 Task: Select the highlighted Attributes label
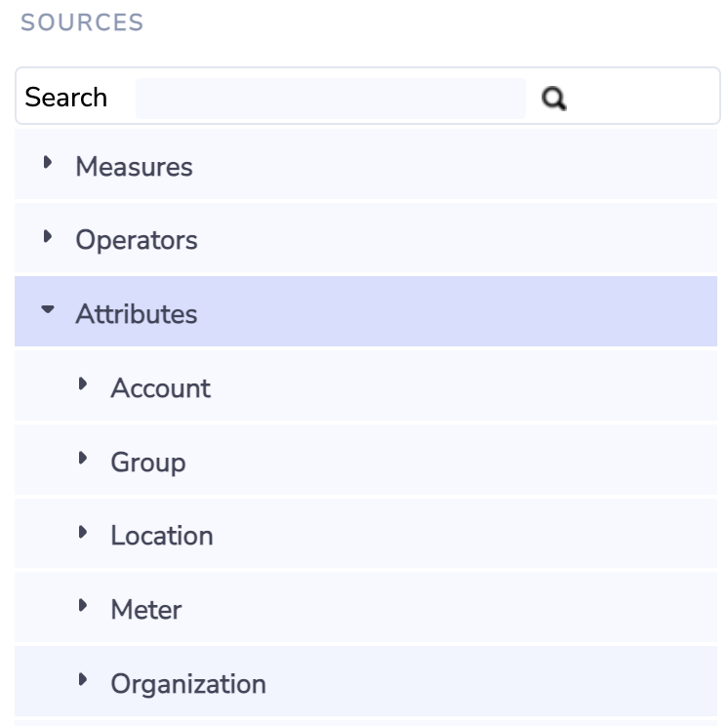click(x=137, y=314)
